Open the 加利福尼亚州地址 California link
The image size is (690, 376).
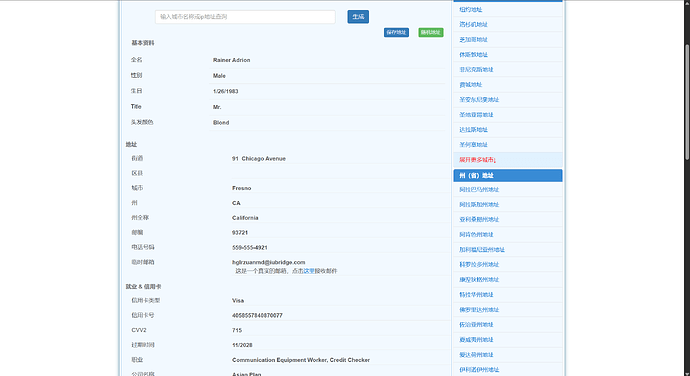tap(482, 250)
